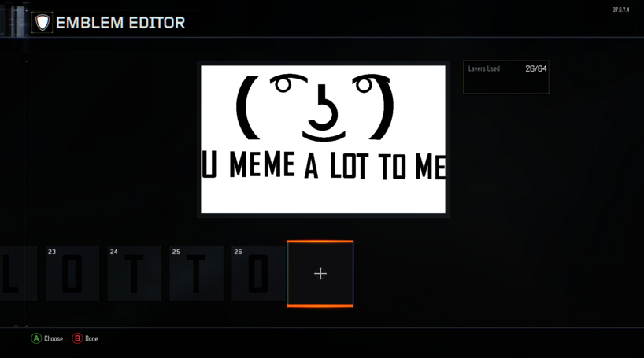Click the 26/64 layer counter
This screenshot has width=644, height=358.
point(535,69)
